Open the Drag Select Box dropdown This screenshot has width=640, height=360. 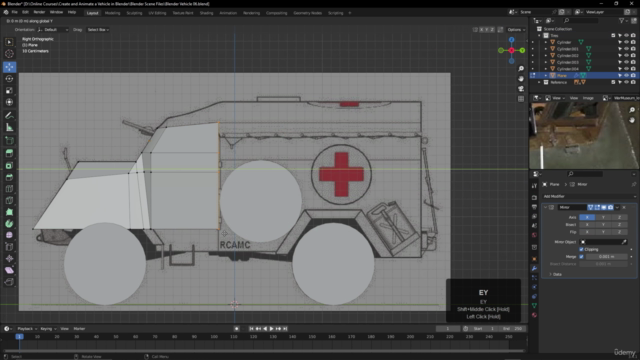click(x=98, y=30)
